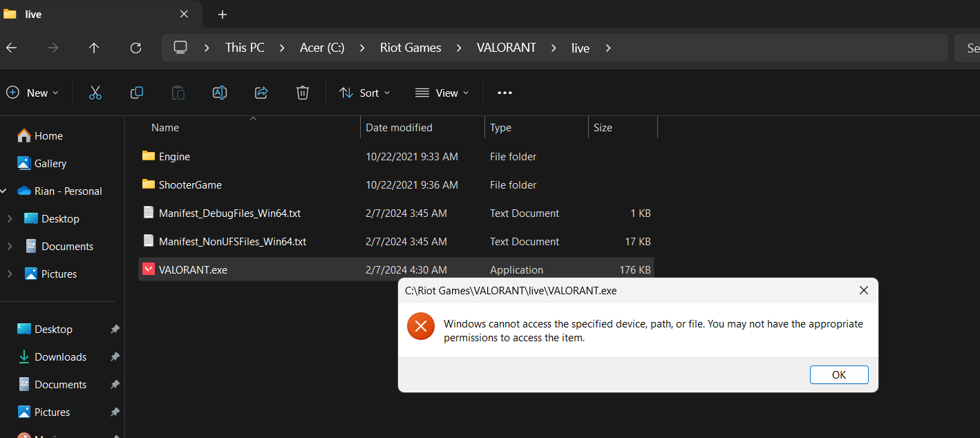Navigate up one folder level

point(94,48)
